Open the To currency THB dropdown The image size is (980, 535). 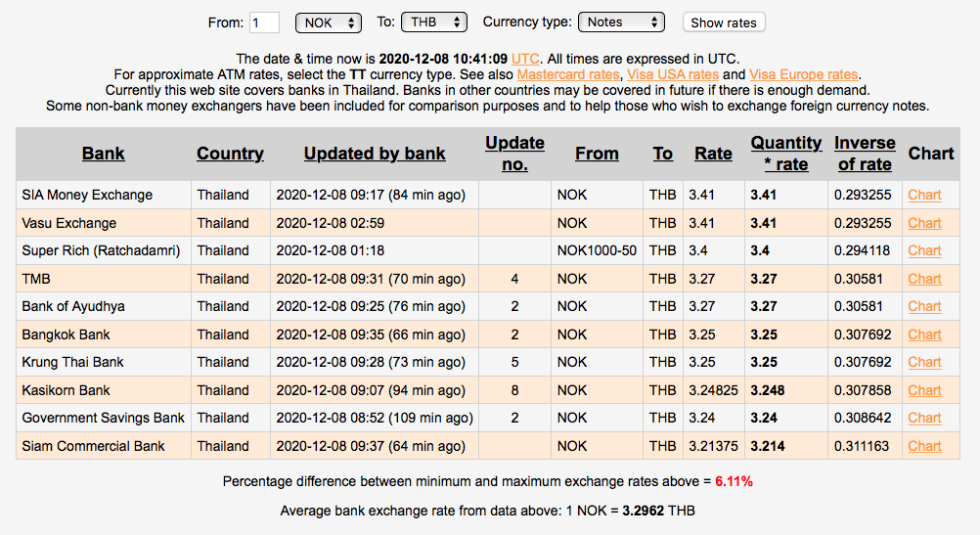click(434, 22)
